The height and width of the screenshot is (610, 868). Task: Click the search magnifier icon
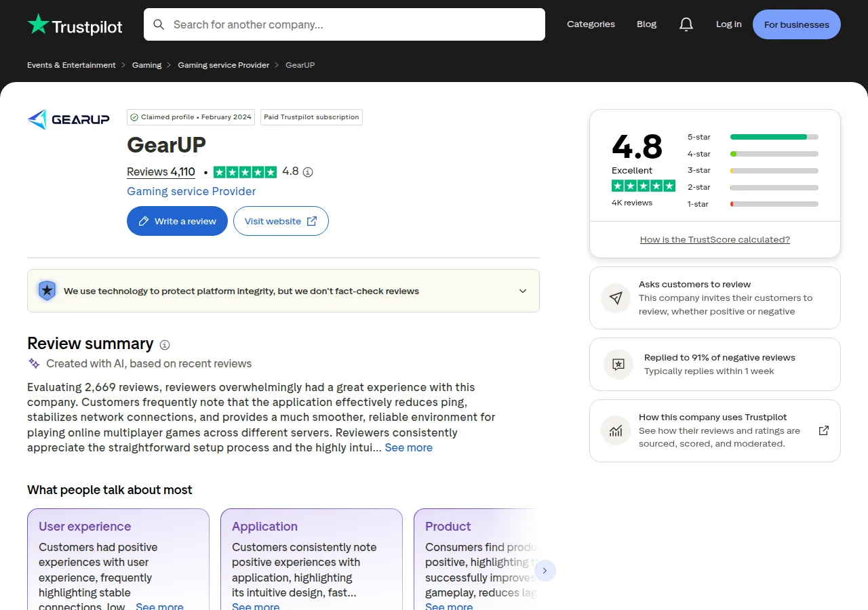159,24
